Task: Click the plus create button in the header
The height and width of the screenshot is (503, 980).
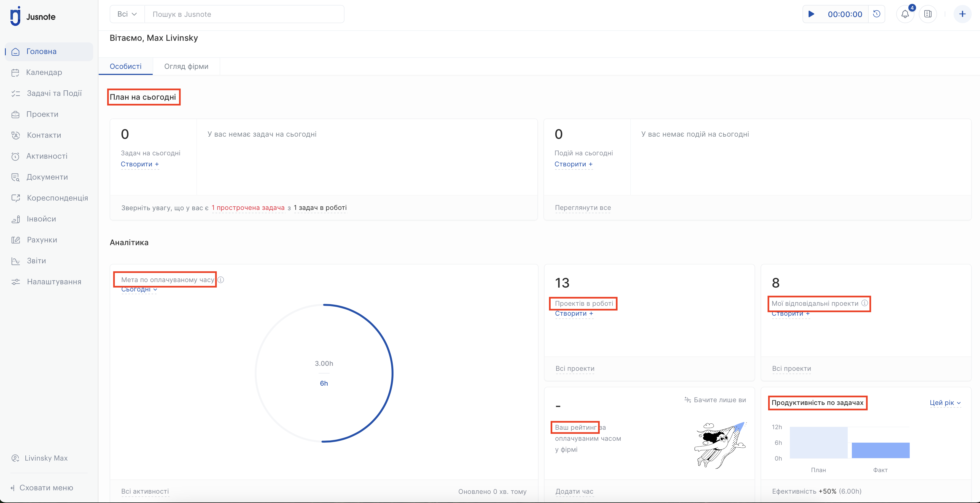Action: (962, 14)
